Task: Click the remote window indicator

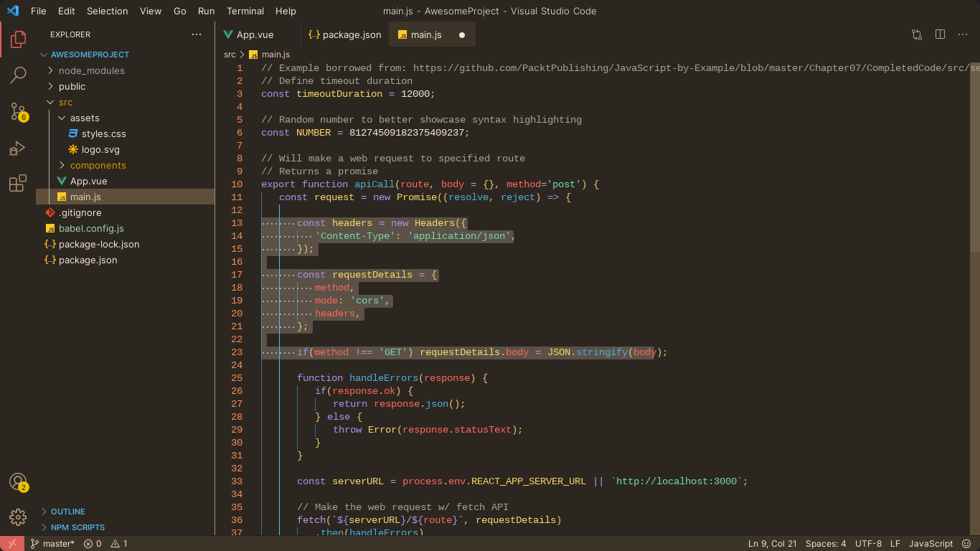Action: [11, 544]
